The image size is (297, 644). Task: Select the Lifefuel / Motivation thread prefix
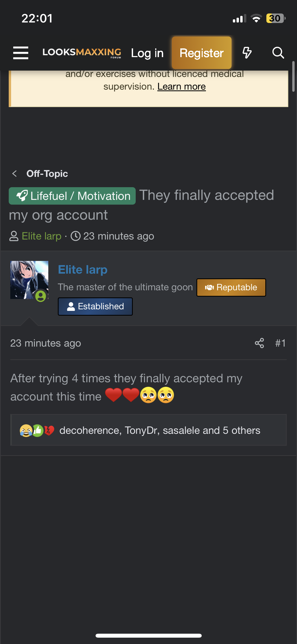72,196
